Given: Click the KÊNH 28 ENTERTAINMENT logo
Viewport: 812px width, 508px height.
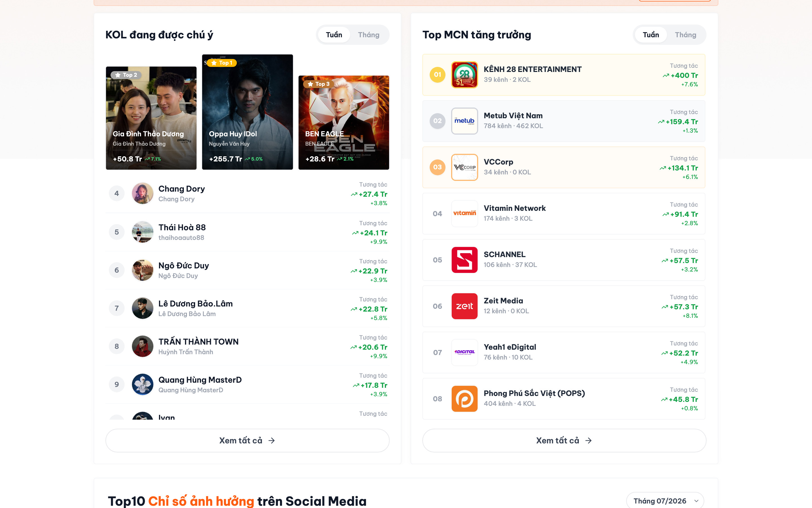Looking at the screenshot, I should click(x=464, y=75).
